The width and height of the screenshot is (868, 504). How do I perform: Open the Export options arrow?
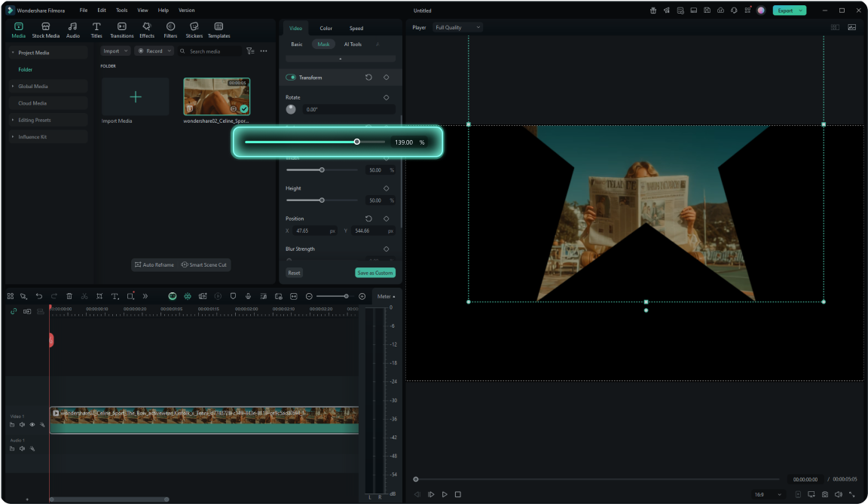click(800, 11)
